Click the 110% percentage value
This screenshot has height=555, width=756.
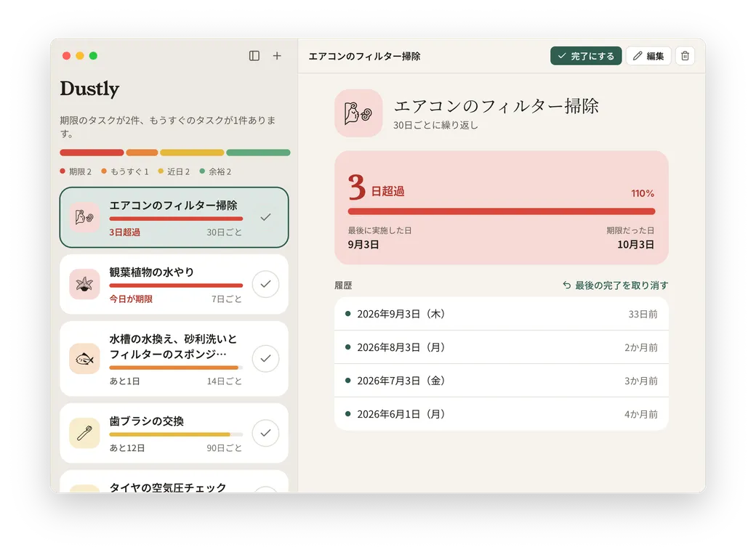(643, 193)
